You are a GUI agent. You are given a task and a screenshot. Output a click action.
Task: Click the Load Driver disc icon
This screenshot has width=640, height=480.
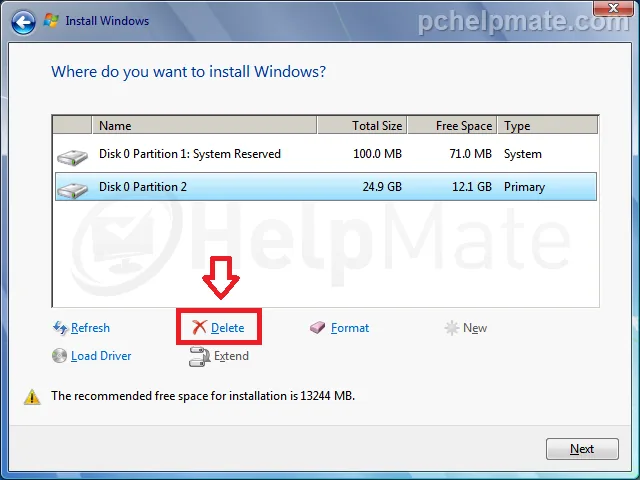pyautogui.click(x=59, y=356)
